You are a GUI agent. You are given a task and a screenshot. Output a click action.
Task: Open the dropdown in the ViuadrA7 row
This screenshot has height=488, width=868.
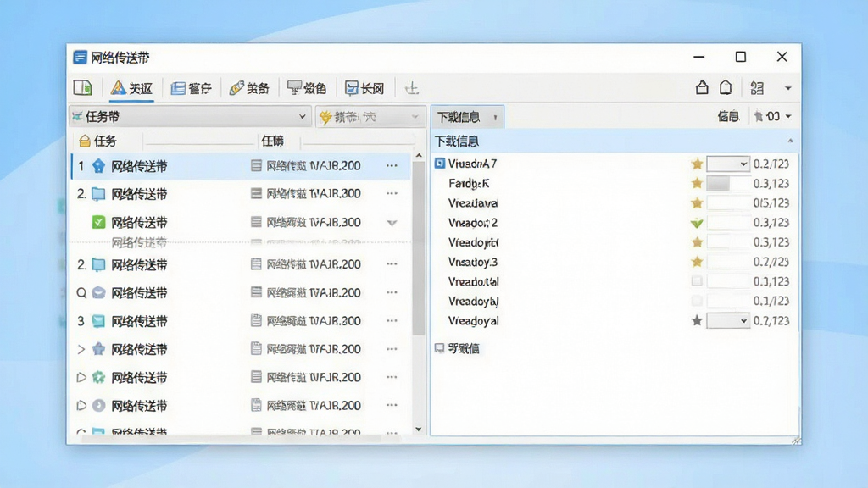tap(728, 164)
